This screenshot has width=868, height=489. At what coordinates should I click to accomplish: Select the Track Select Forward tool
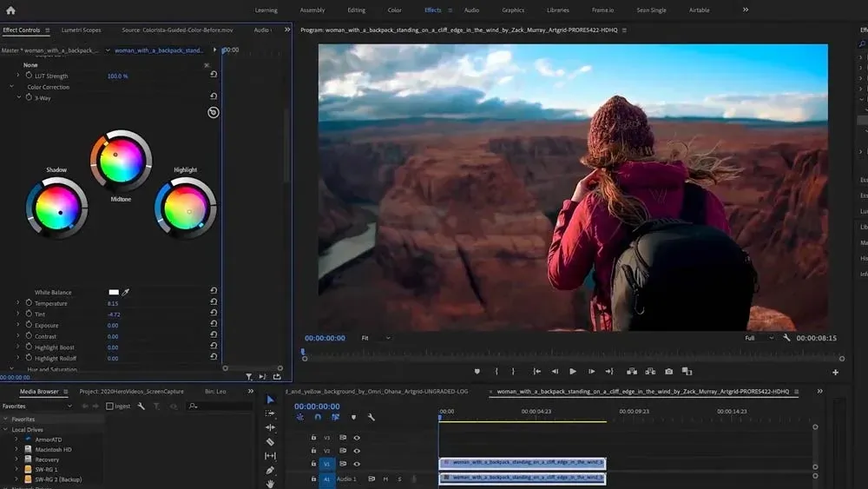click(270, 413)
